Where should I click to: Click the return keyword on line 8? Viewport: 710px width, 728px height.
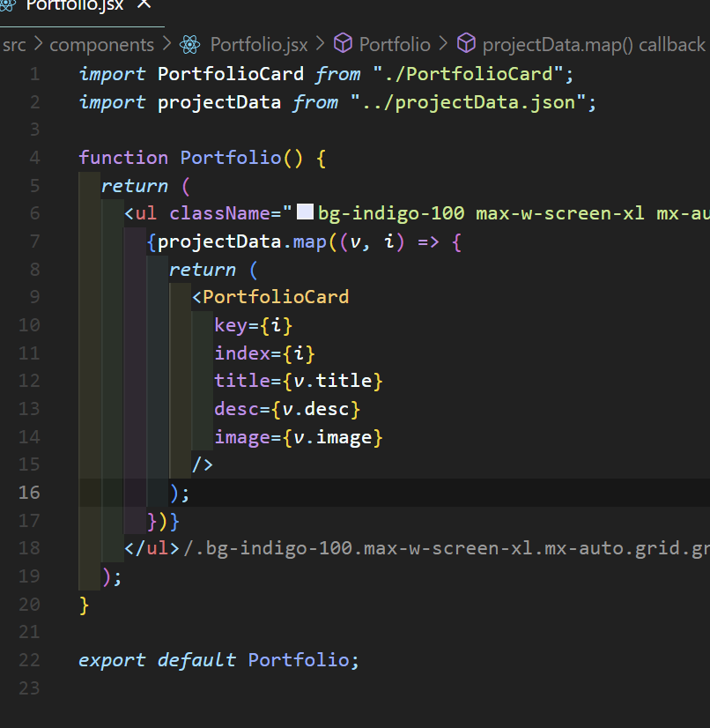pyautogui.click(x=203, y=270)
